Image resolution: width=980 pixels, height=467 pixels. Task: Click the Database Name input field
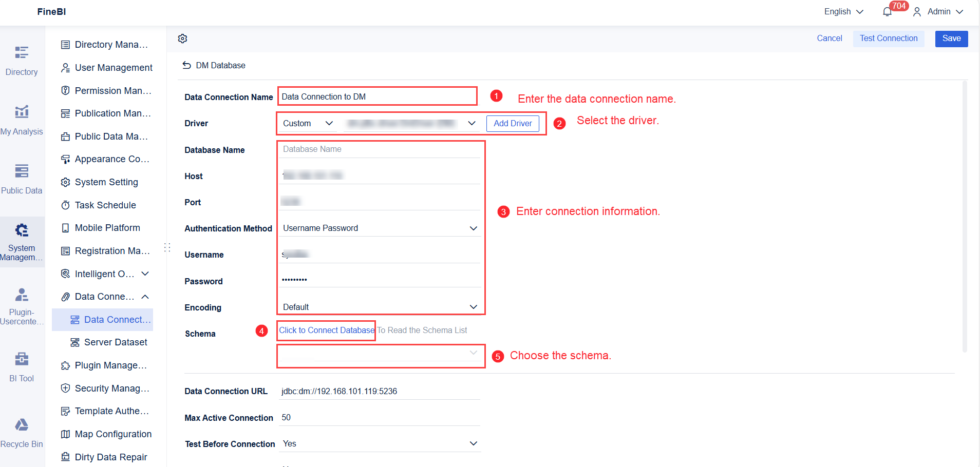(x=380, y=149)
